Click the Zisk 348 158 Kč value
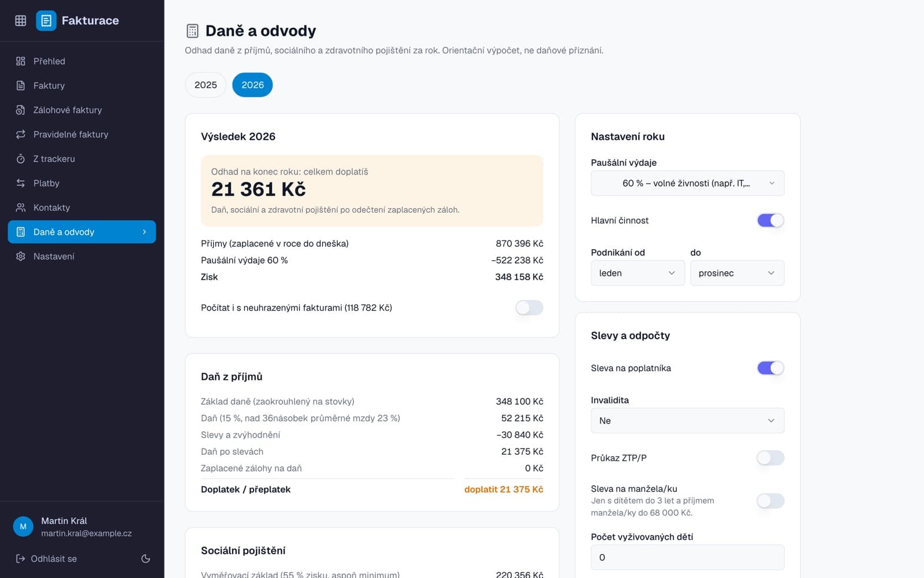Image resolution: width=924 pixels, height=578 pixels. [519, 277]
